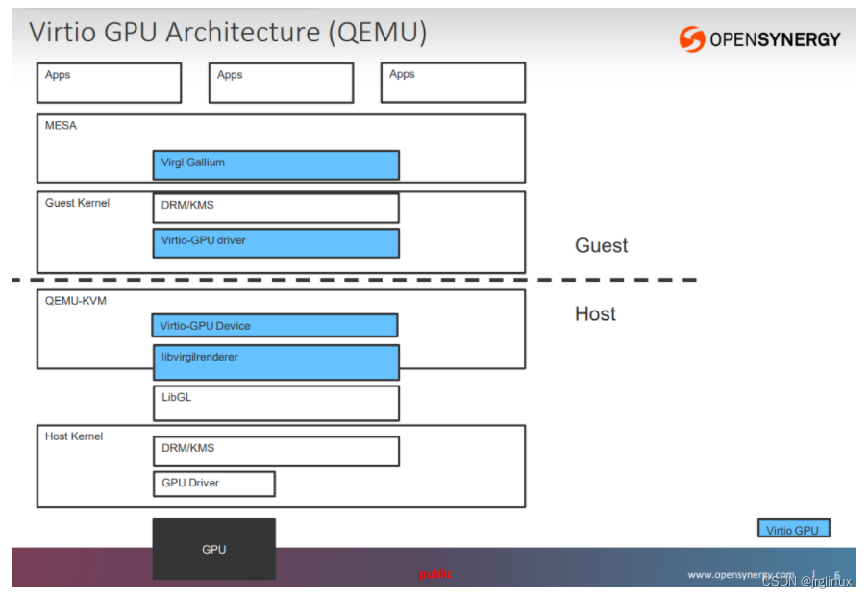The image size is (868, 598).
Task: Click the GPU Driver box
Action: click(x=214, y=484)
